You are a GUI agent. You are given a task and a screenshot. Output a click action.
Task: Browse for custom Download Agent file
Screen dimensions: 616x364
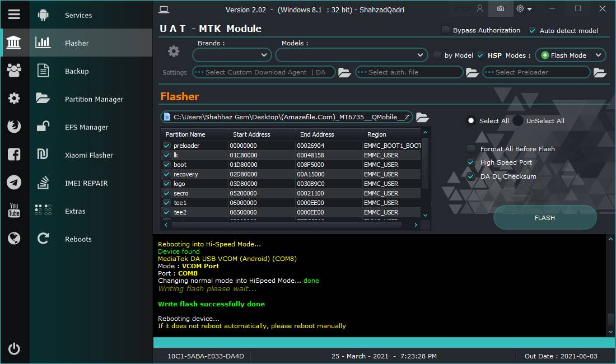pyautogui.click(x=344, y=72)
